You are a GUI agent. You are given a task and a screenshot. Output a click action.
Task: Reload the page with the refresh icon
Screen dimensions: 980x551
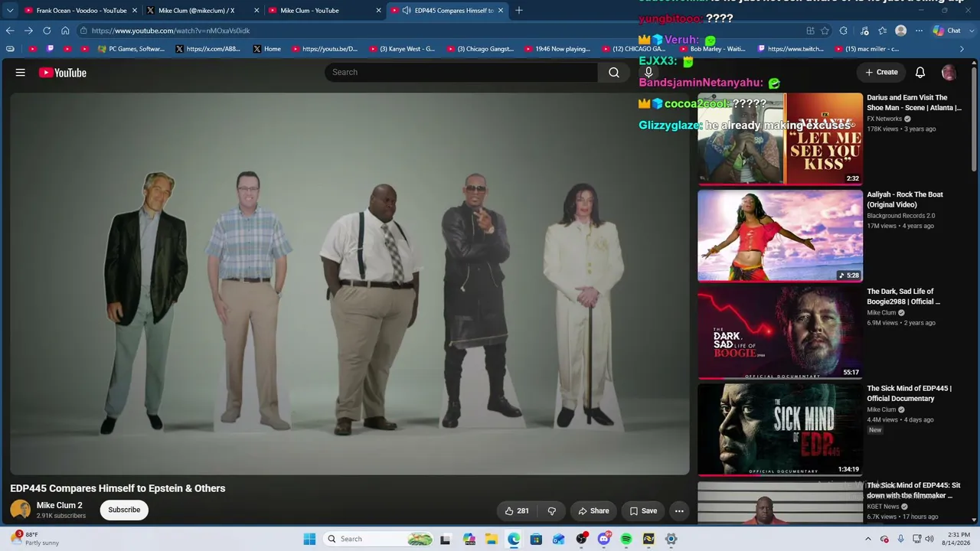[x=47, y=31]
